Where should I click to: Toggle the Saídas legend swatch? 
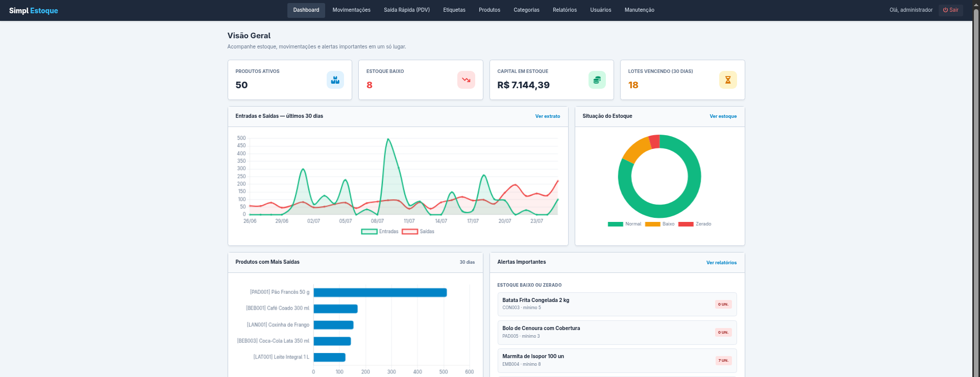click(410, 232)
